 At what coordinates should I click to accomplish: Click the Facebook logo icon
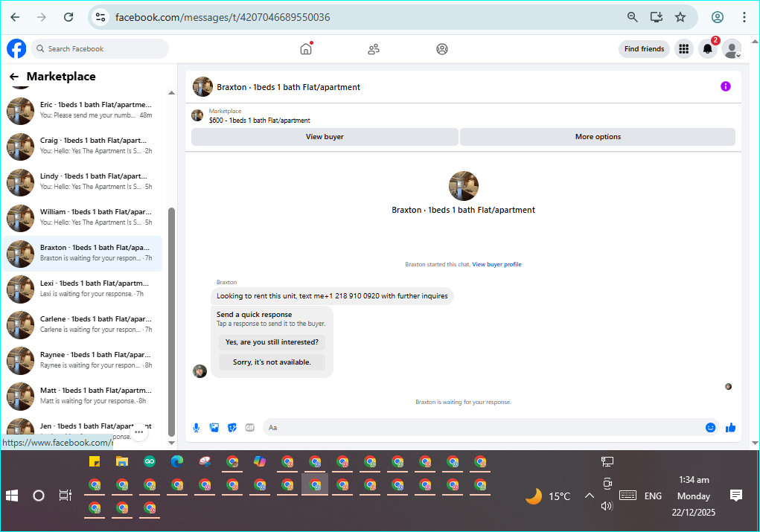click(16, 49)
